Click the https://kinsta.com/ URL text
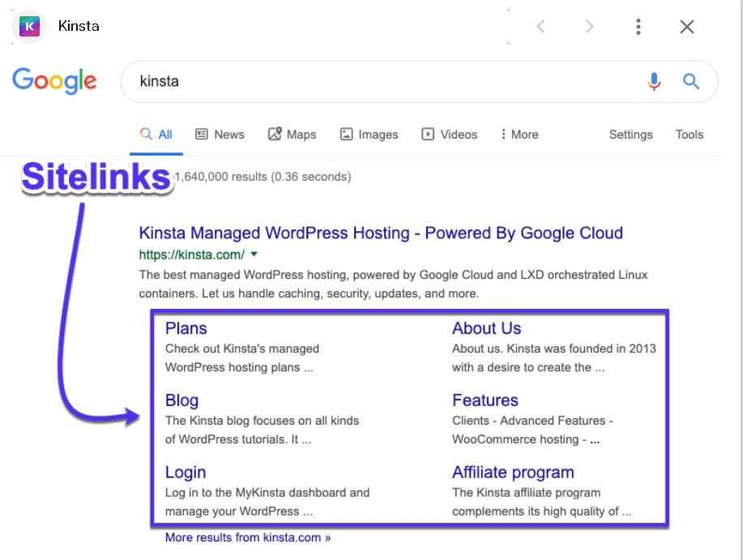Image resolution: width=743 pixels, height=560 pixels. [x=191, y=255]
